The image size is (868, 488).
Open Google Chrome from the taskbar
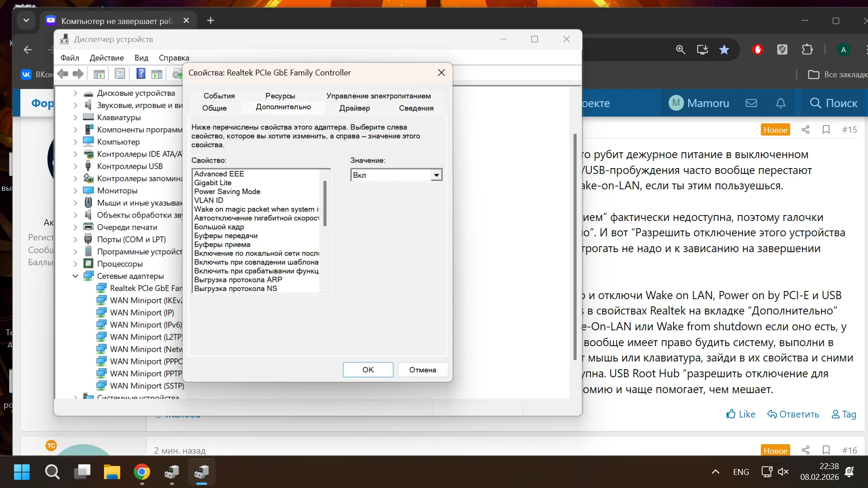tap(142, 472)
